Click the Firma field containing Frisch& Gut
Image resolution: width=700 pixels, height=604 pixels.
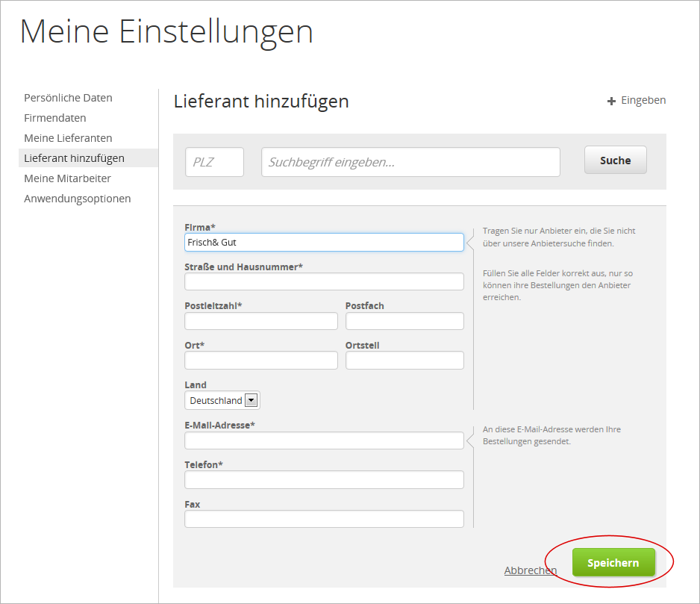click(324, 243)
